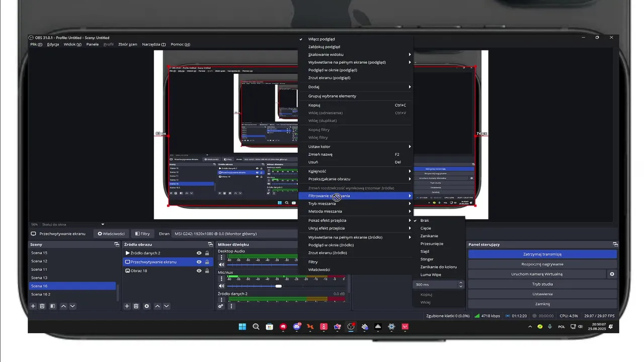Open Windows Search from taskbar
Image resolution: width=644 pixels, height=362 pixels.
pos(256,326)
